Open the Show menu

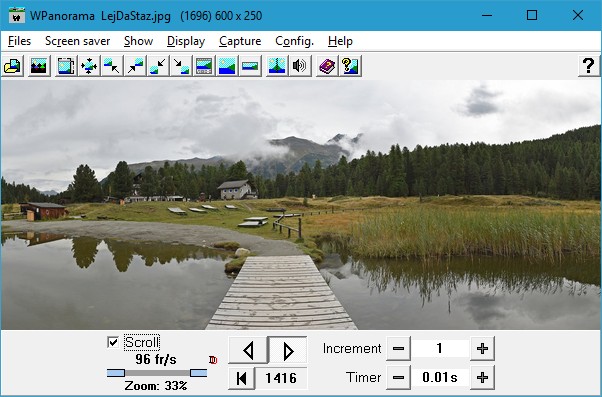pos(139,41)
